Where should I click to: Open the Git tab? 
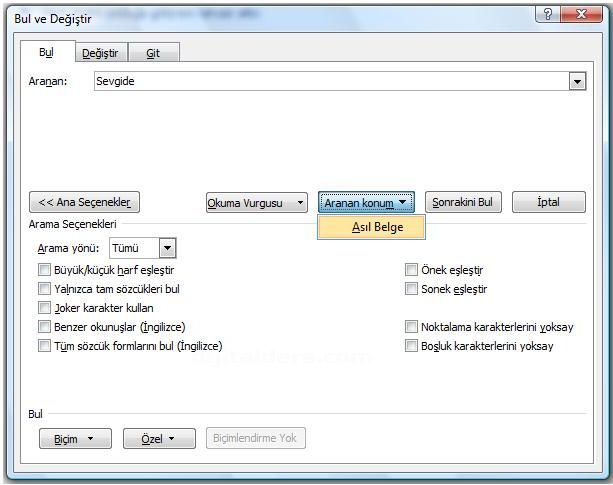coord(153,53)
